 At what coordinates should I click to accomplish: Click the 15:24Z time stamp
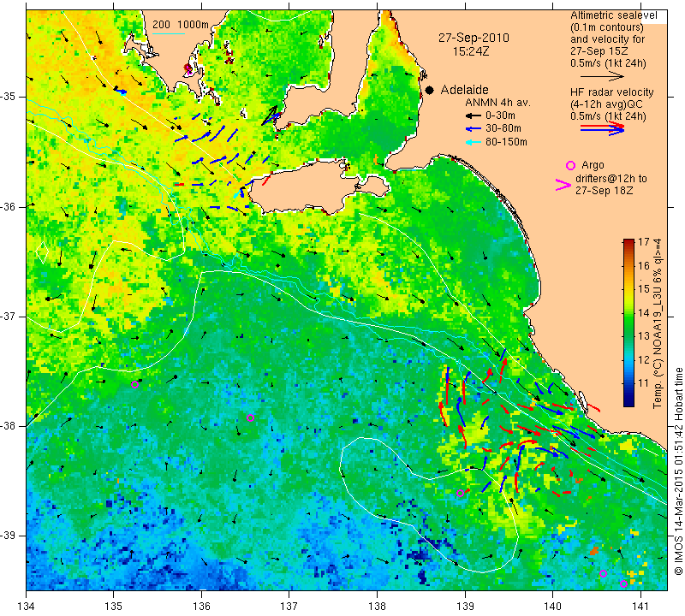pyautogui.click(x=470, y=51)
